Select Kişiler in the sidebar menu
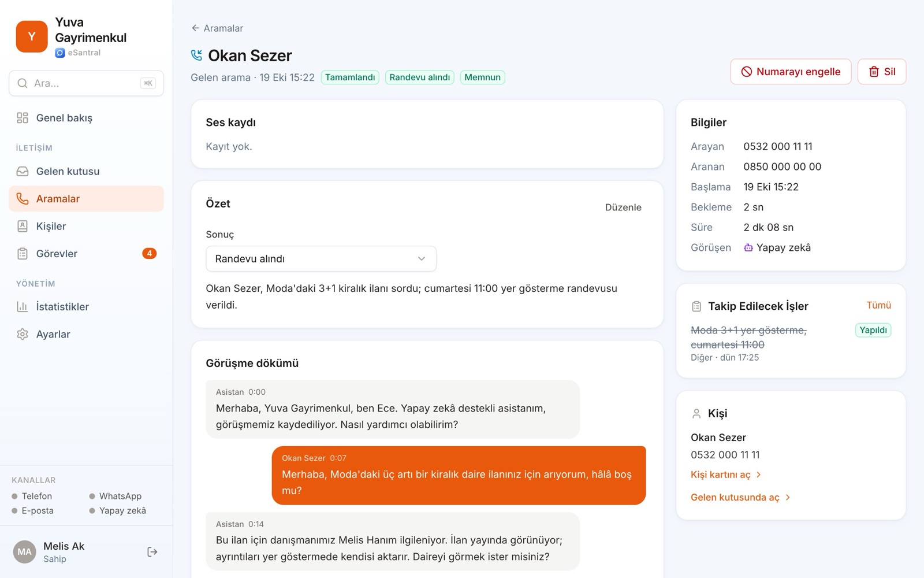Viewport: 924px width, 578px height. tap(86, 226)
